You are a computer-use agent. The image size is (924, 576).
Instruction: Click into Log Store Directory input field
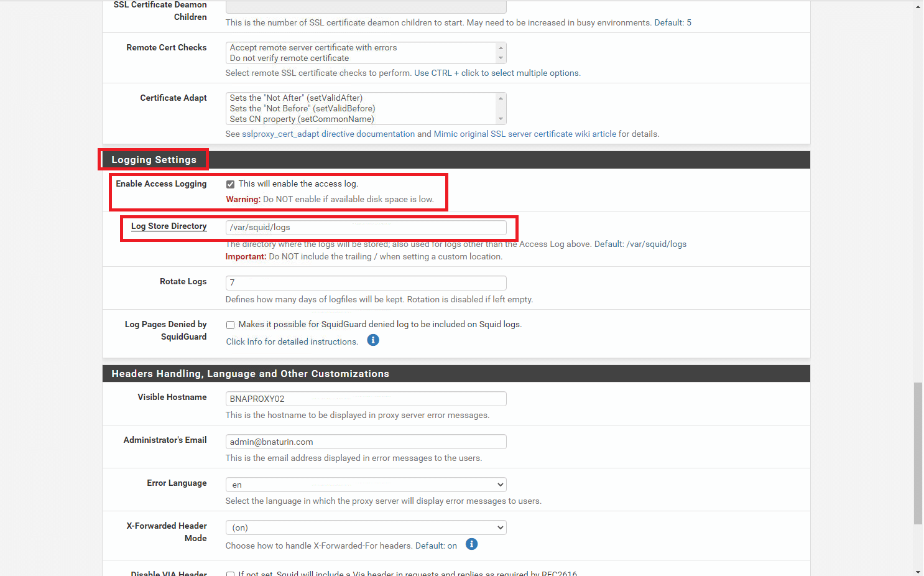pos(366,228)
